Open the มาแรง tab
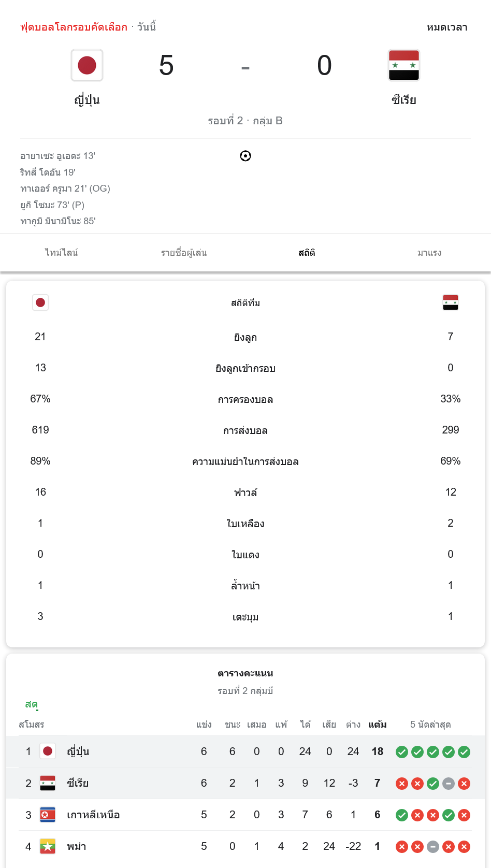This screenshot has width=491, height=868. [x=429, y=253]
